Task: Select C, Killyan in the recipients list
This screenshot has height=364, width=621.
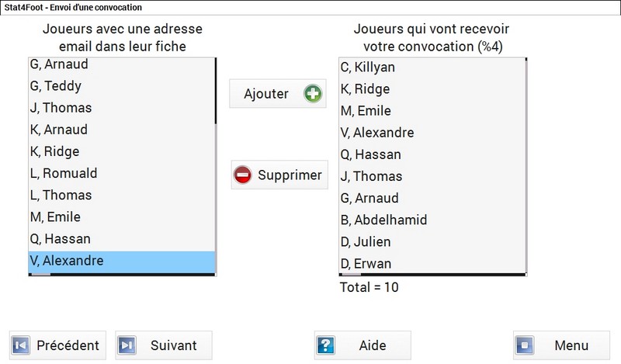Action: pos(432,68)
